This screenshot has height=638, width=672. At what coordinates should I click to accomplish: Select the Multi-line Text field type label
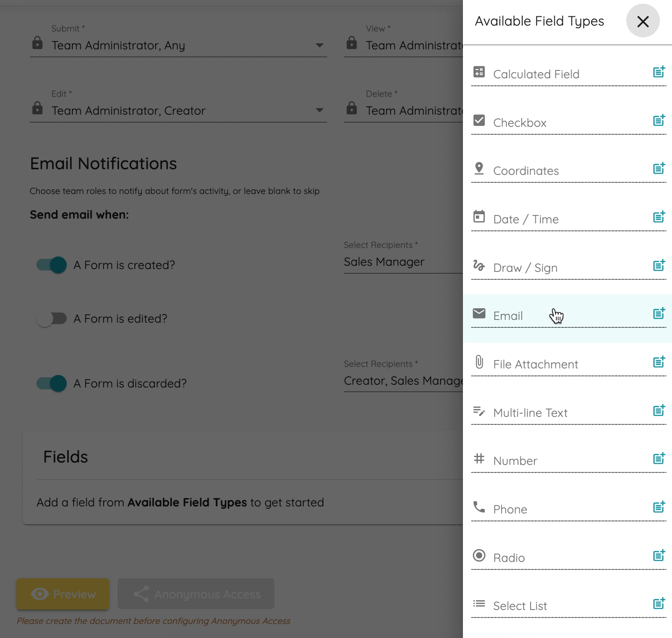coord(530,413)
